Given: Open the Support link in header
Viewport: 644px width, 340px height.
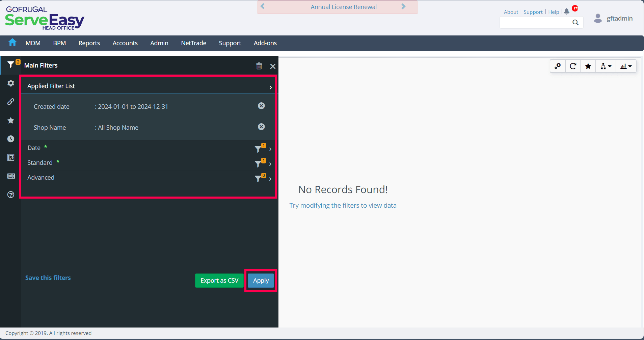Looking at the screenshot, I should pyautogui.click(x=533, y=12).
